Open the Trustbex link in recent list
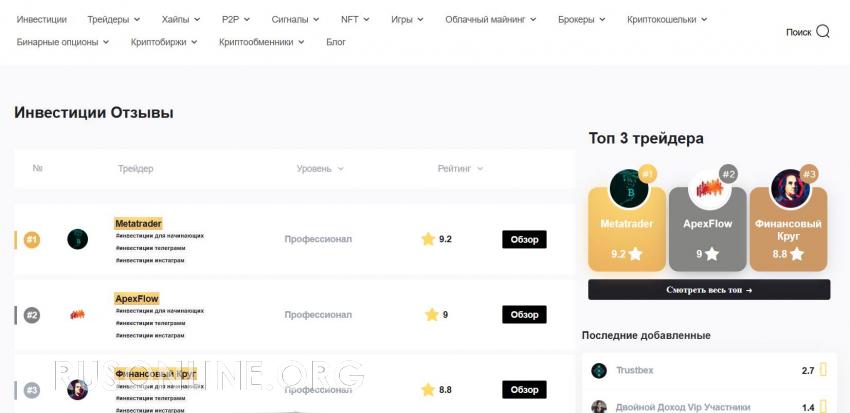 (x=634, y=371)
